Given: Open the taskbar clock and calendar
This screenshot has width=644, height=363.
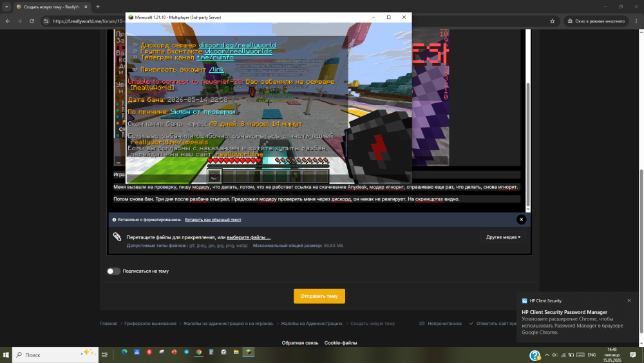Looking at the screenshot, I should pyautogui.click(x=612, y=355).
